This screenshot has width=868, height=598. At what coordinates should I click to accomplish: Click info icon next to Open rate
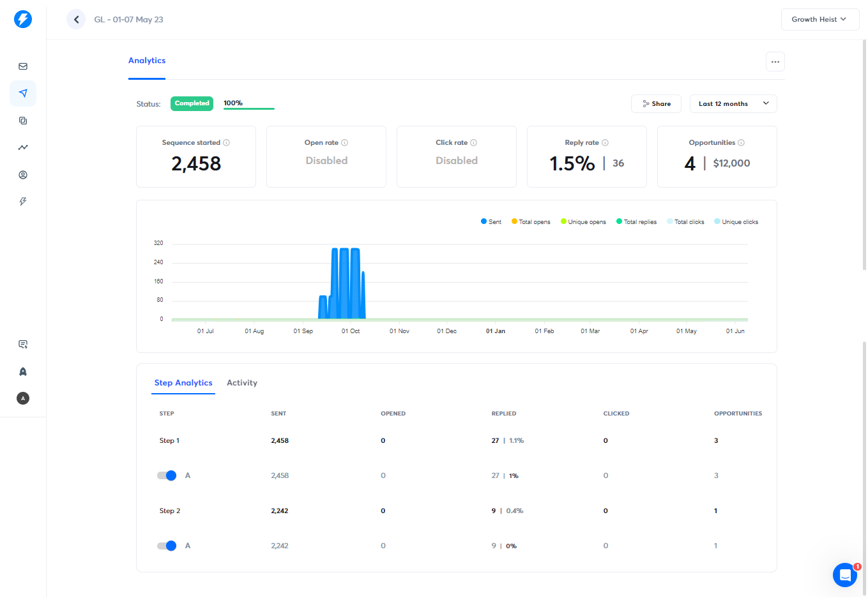pyautogui.click(x=344, y=143)
